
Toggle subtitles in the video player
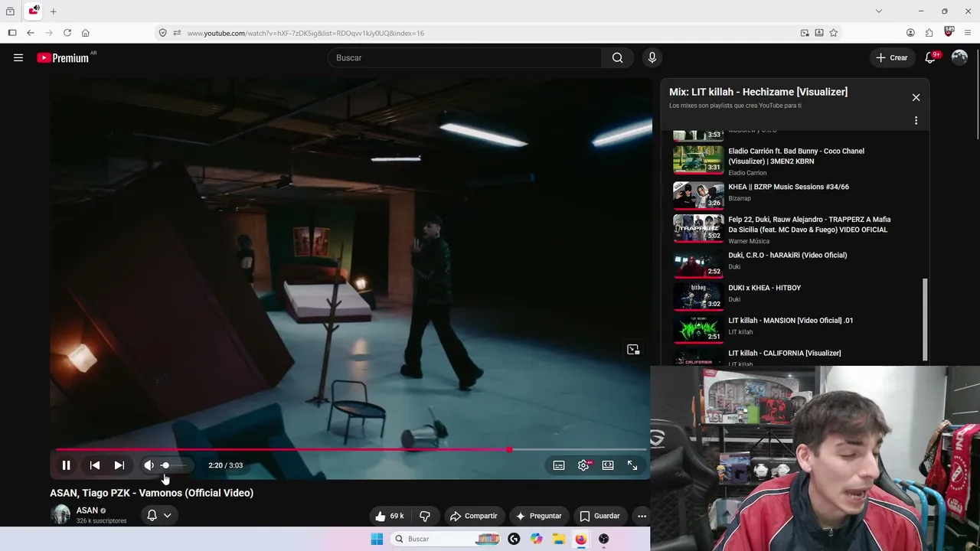click(559, 465)
